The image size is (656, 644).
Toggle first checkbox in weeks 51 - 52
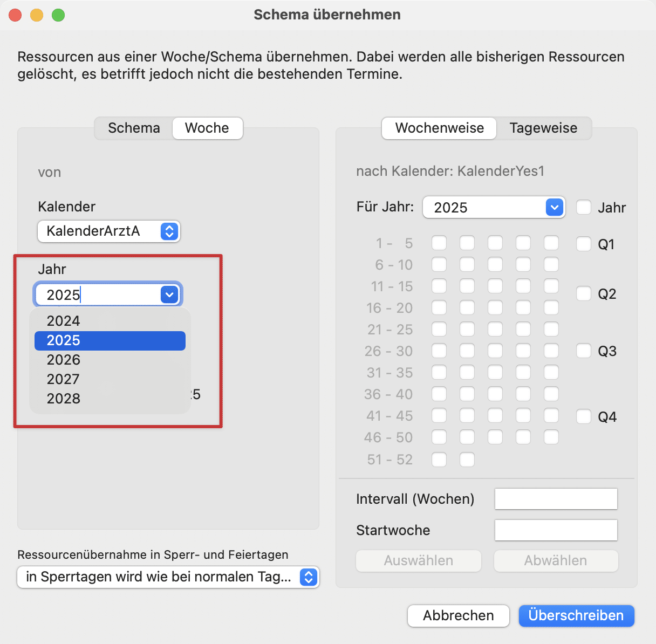pyautogui.click(x=439, y=460)
